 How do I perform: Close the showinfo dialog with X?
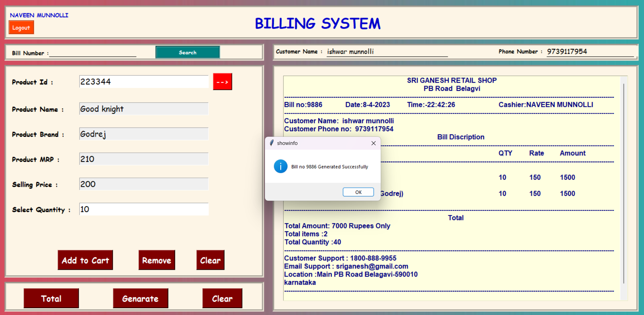pyautogui.click(x=373, y=143)
